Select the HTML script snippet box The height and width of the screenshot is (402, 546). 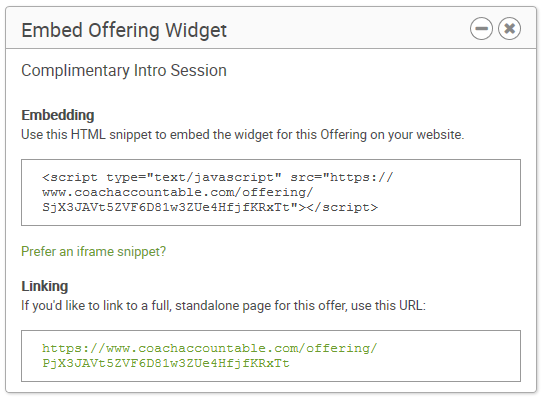tap(271, 193)
